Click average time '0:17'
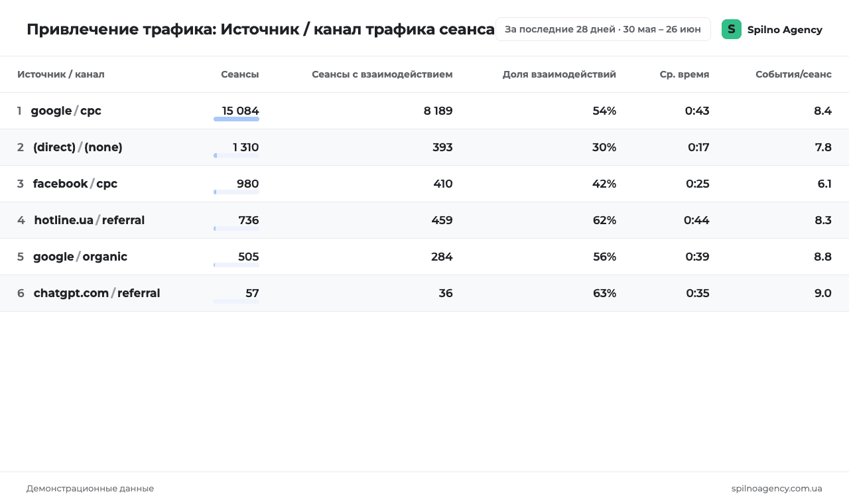 [698, 147]
